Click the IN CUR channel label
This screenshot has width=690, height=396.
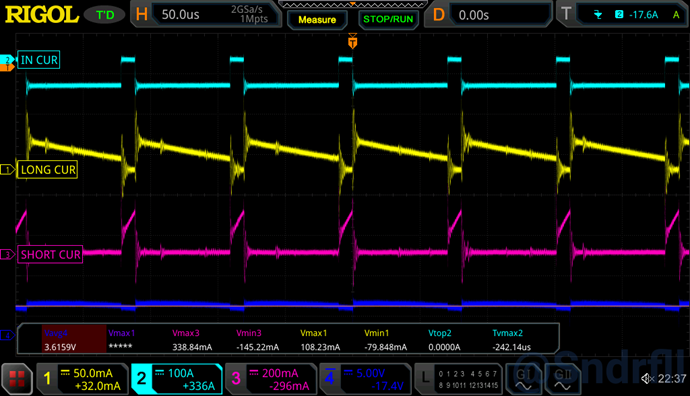click(39, 60)
